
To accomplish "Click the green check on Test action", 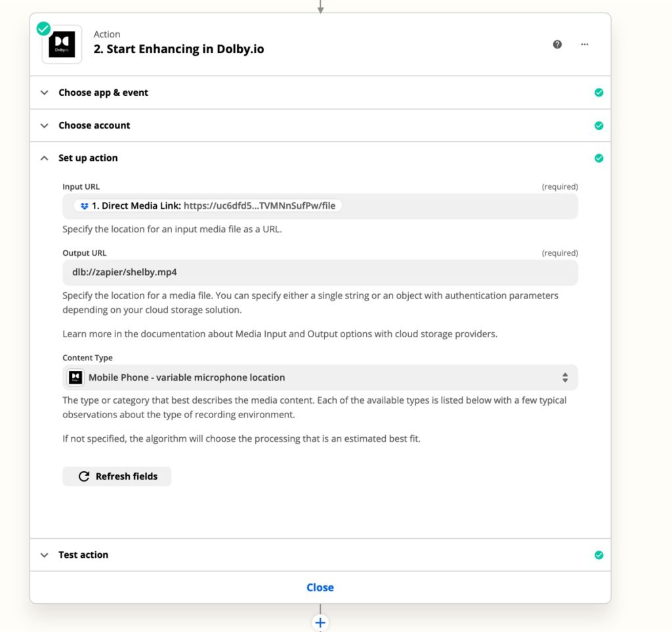I will (598, 555).
